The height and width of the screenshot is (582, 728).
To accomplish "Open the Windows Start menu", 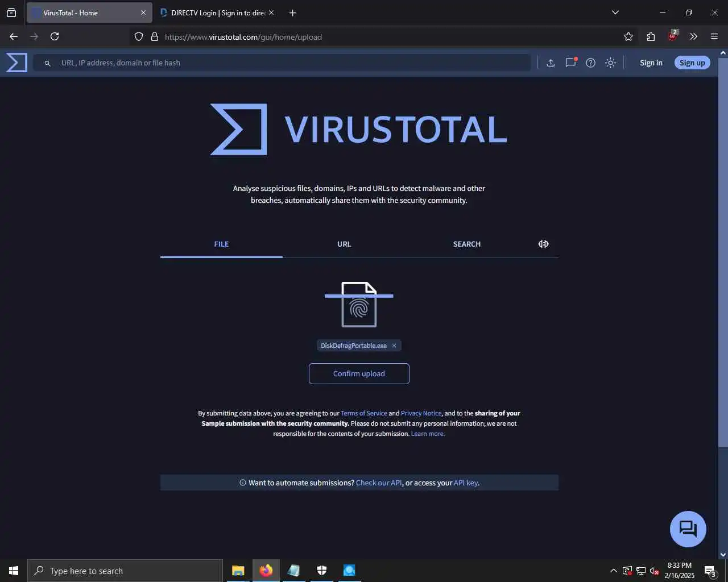I will coord(14,571).
